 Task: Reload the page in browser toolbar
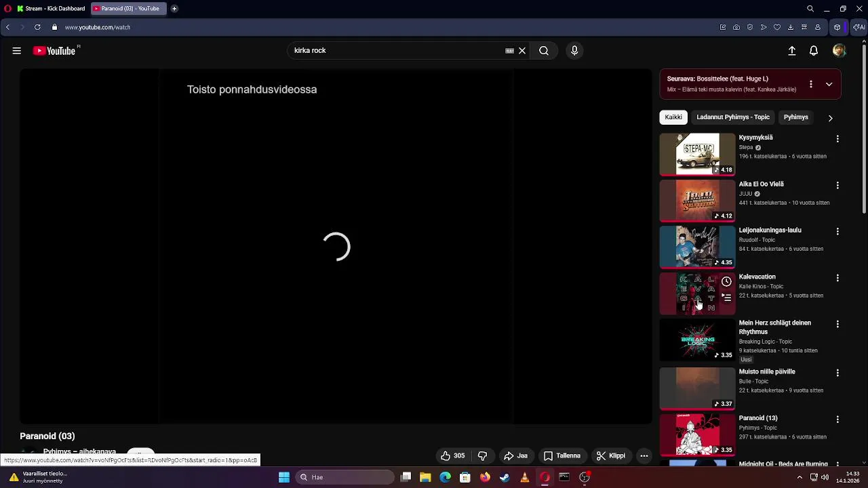(x=37, y=27)
